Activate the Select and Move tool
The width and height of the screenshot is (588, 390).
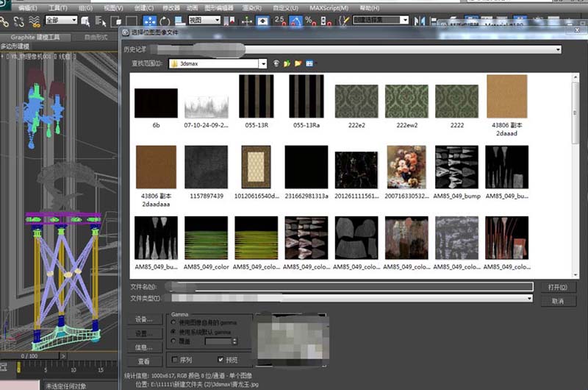pos(150,21)
